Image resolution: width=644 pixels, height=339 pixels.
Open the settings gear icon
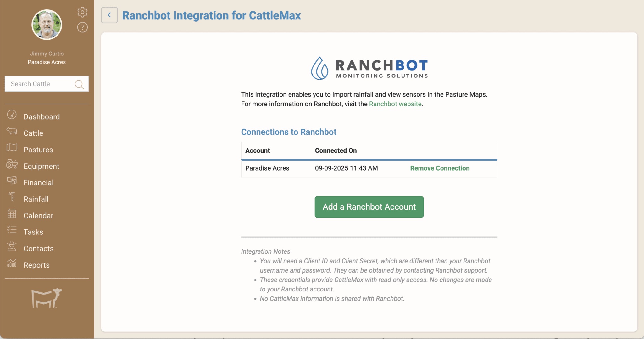coord(82,12)
